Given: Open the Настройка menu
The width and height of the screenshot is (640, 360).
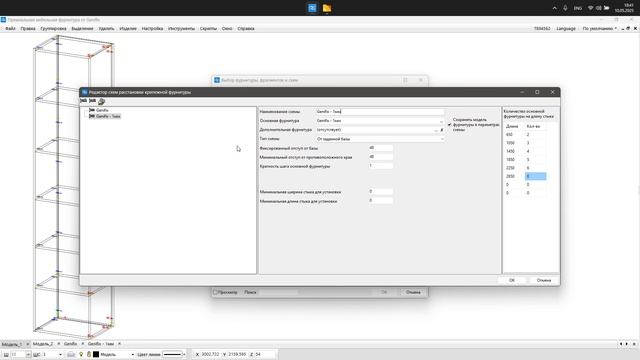Looking at the screenshot, I should 152,29.
